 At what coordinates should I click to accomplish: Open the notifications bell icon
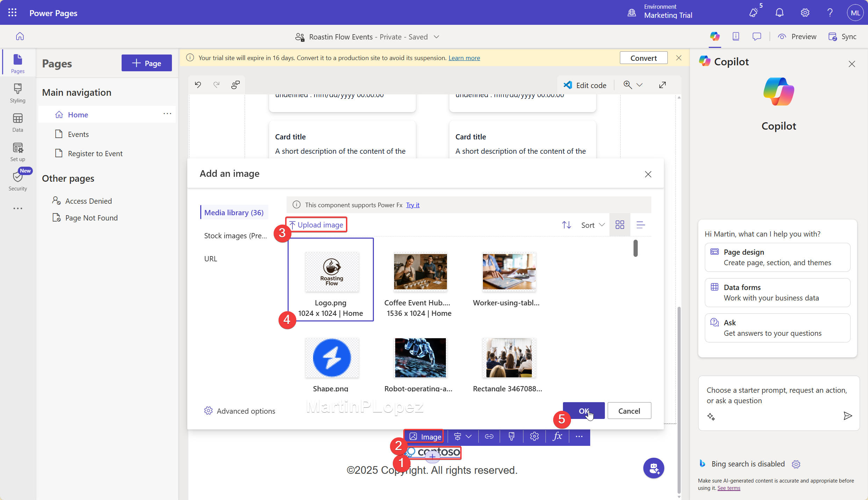(x=779, y=12)
